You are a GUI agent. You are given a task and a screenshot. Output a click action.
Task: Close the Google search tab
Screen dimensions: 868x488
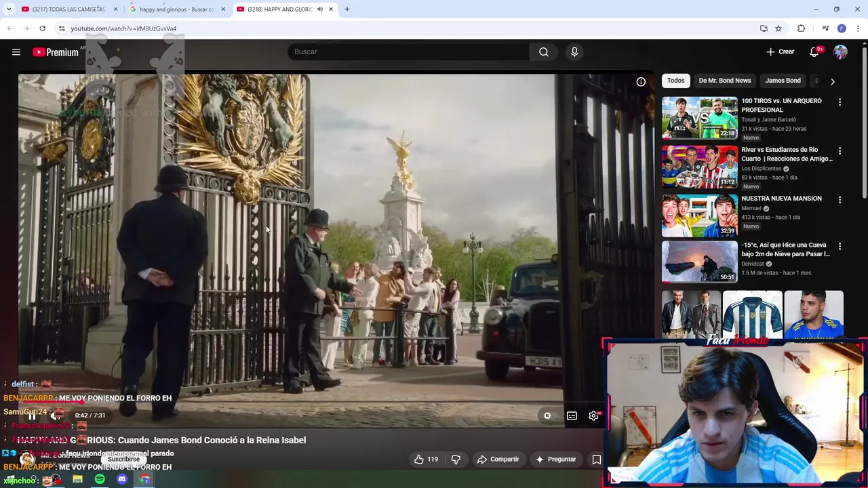point(222,9)
